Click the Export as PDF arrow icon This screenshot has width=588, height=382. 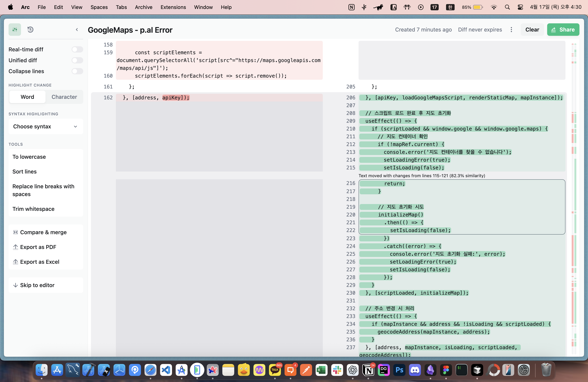tap(16, 247)
